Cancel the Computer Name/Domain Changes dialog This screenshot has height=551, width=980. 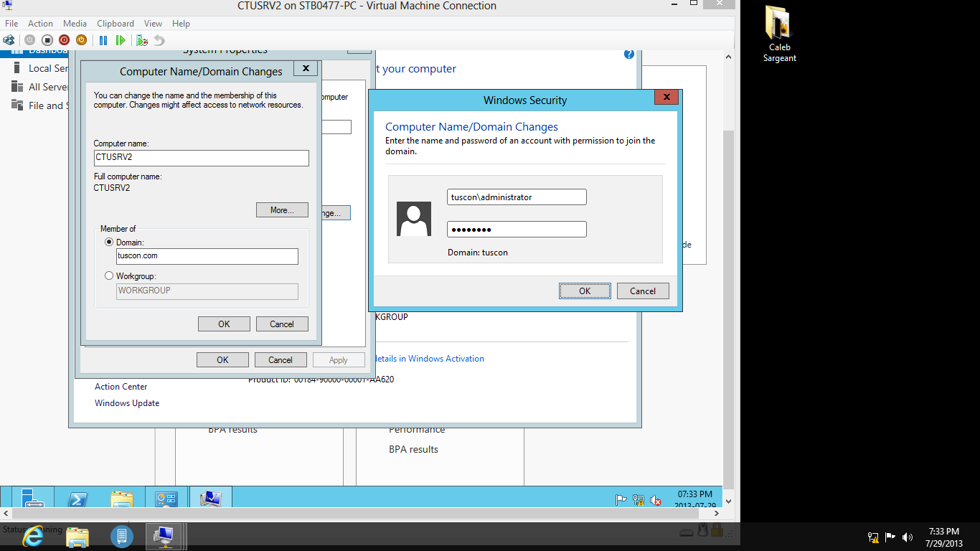click(282, 324)
